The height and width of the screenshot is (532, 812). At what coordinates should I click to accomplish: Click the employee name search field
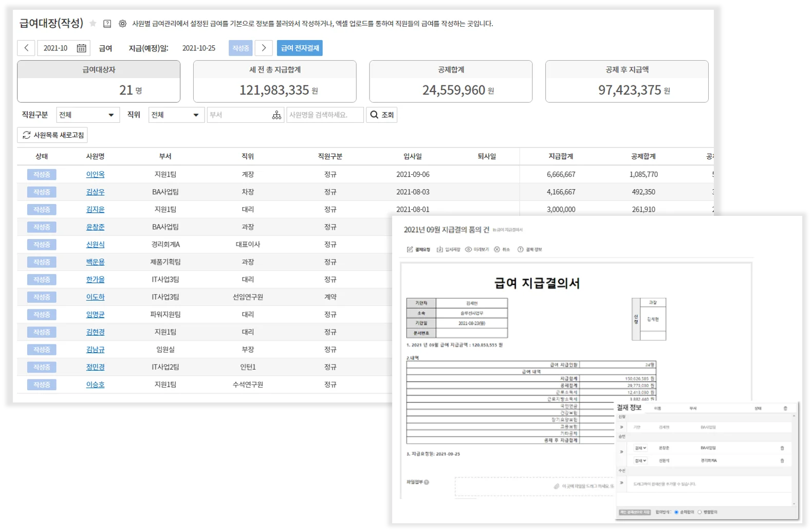point(325,115)
